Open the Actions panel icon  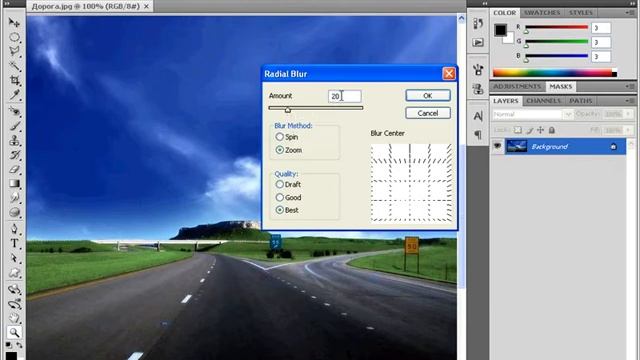[x=478, y=42]
